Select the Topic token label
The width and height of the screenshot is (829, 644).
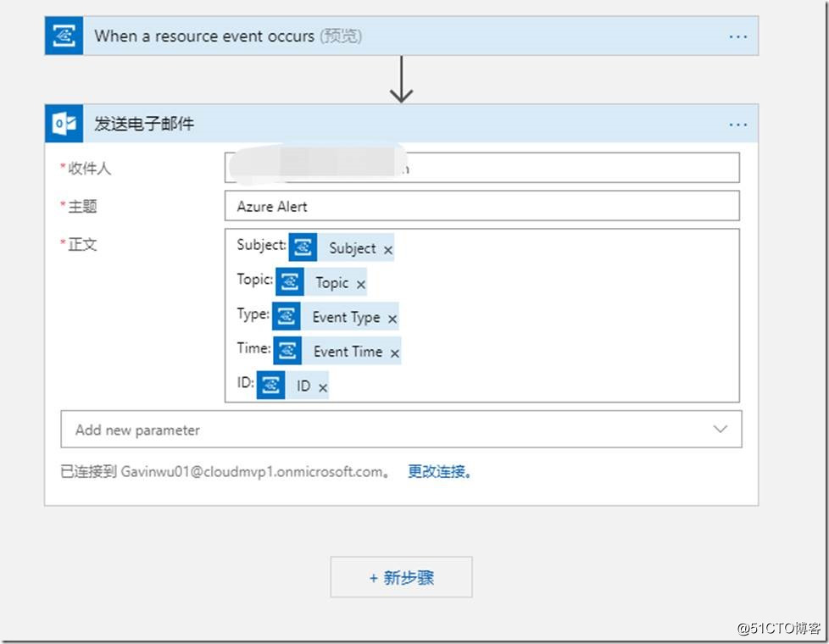coord(332,283)
